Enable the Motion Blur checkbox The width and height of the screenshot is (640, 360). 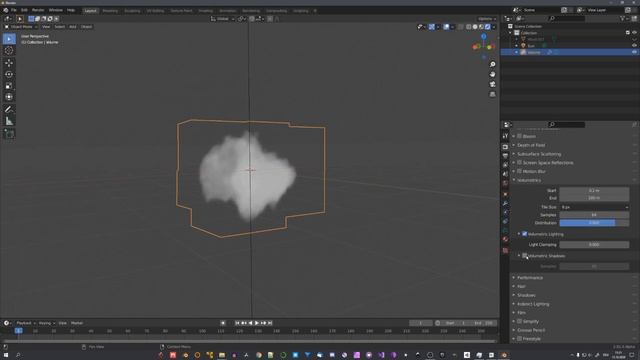[x=520, y=171]
